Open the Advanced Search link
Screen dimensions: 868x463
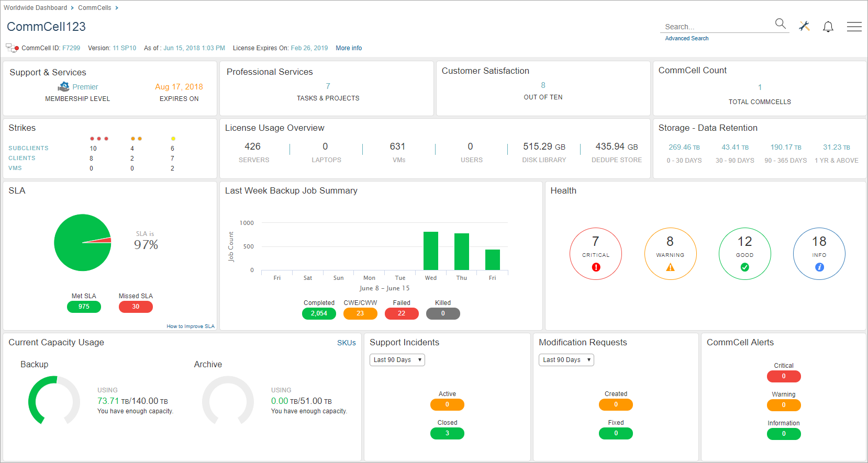point(686,38)
